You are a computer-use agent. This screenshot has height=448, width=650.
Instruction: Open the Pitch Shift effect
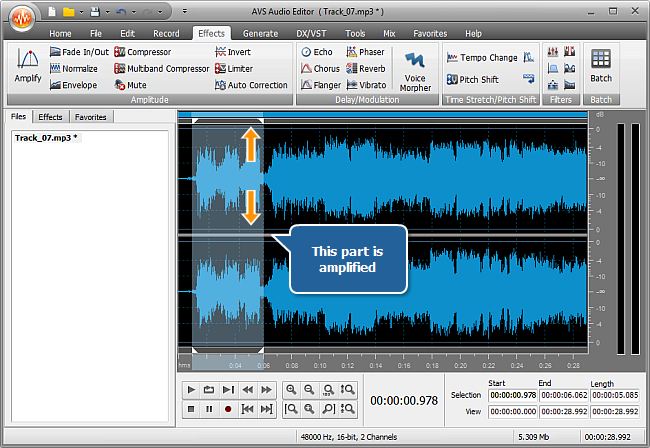click(x=473, y=79)
